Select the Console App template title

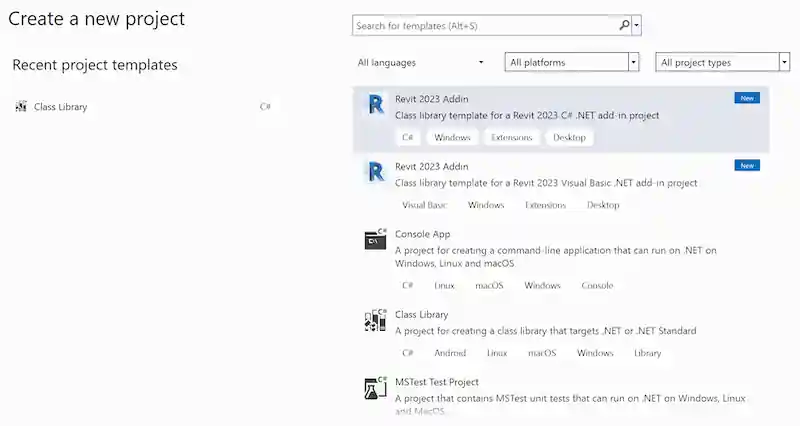pos(422,234)
